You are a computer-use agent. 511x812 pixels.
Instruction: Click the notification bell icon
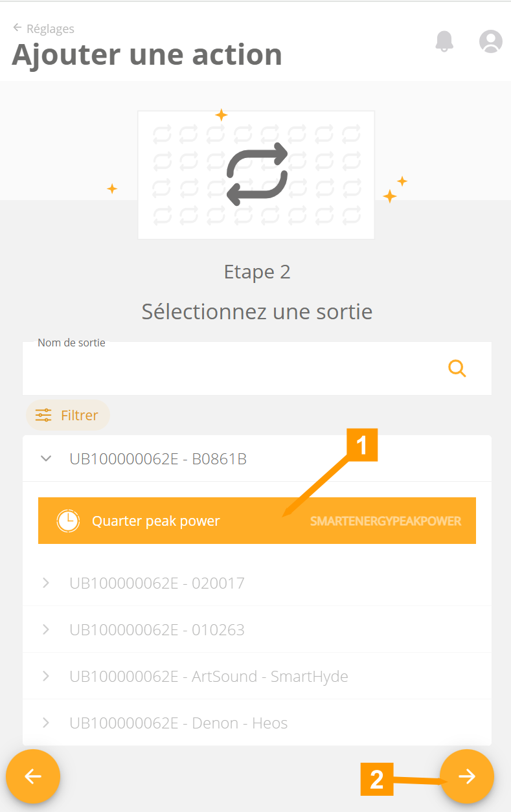[444, 41]
